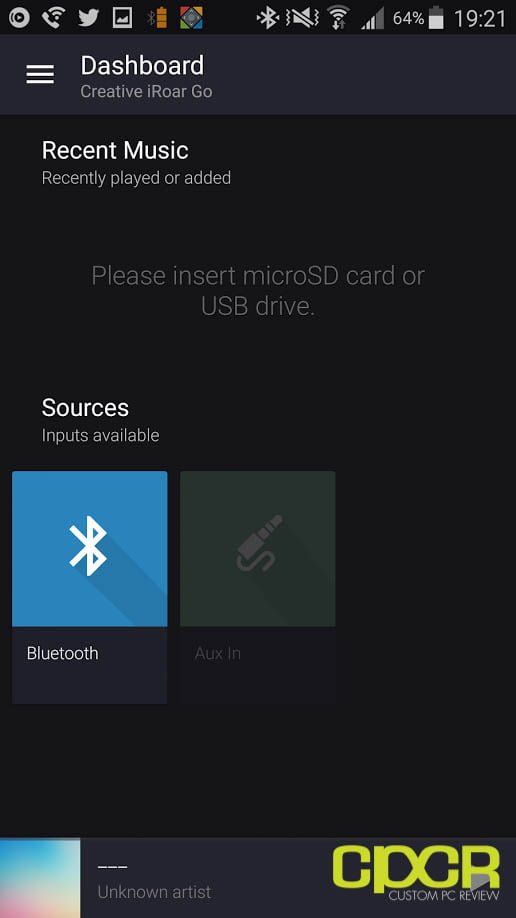This screenshot has height=918, width=516.
Task: Select the Bluetooth source tile
Action: pyautogui.click(x=90, y=587)
